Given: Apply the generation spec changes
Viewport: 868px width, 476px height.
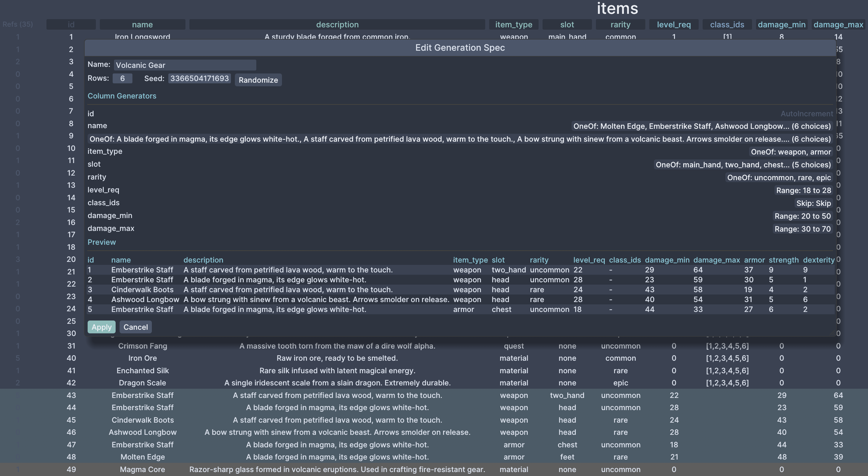Looking at the screenshot, I should coord(101,327).
